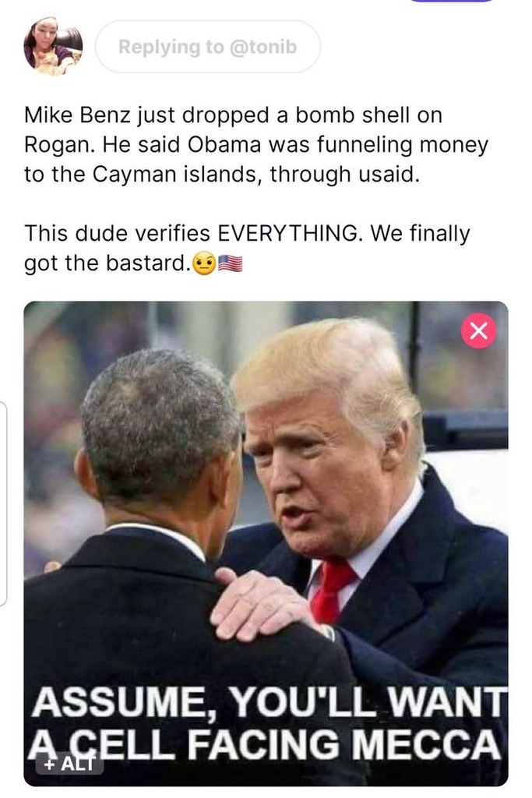Image resolution: width=532 pixels, height=798 pixels.
Task: Place cursor after the word bastard
Action: (x=191, y=263)
